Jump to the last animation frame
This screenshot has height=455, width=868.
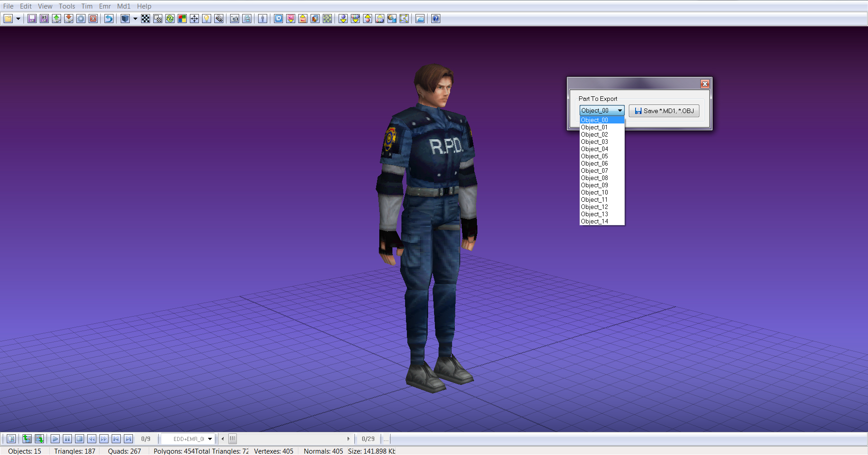tap(128, 439)
